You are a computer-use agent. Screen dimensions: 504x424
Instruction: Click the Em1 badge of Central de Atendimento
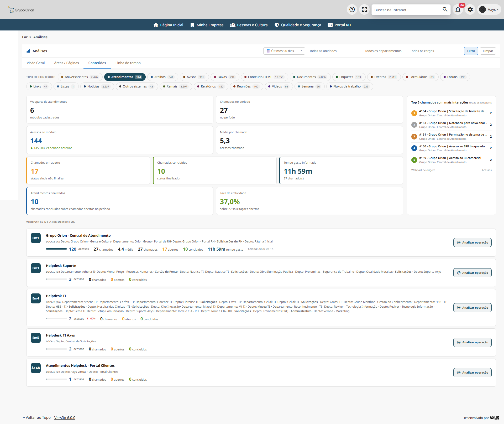[36, 238]
